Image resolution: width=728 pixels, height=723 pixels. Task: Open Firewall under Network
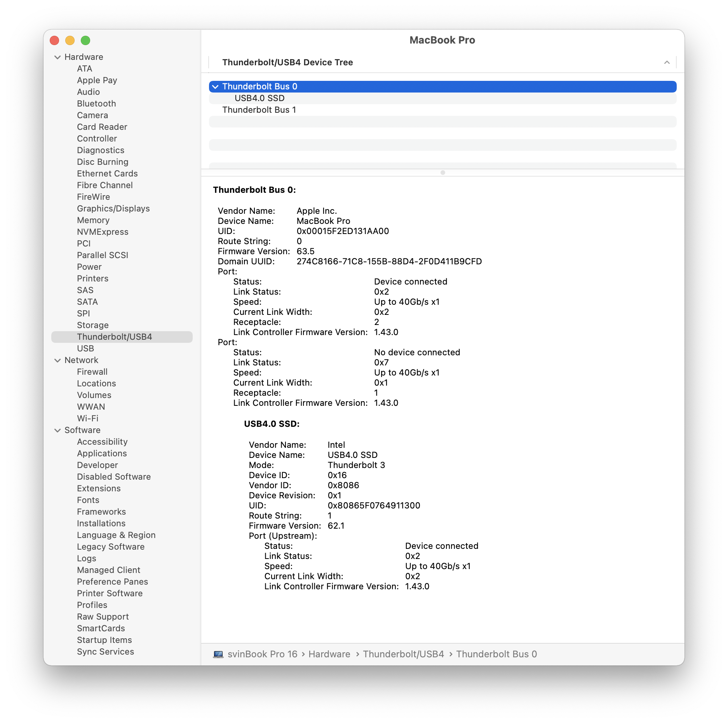coord(92,372)
